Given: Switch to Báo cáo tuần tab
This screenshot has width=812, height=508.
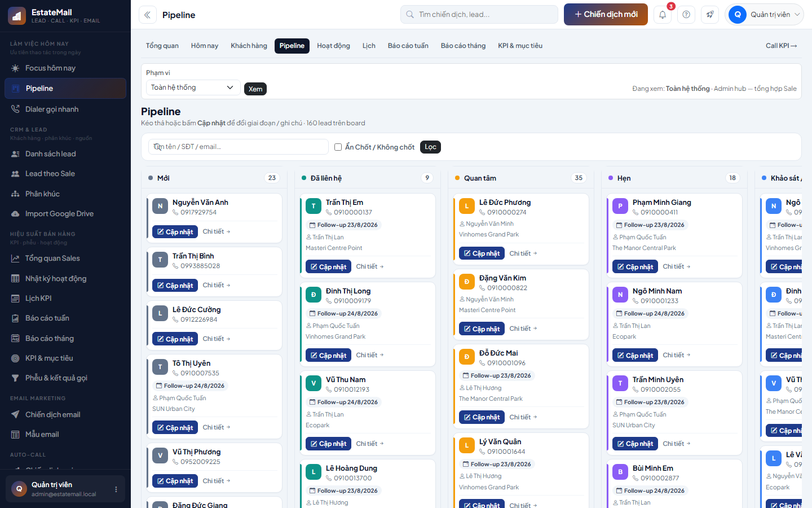Looking at the screenshot, I should point(408,46).
